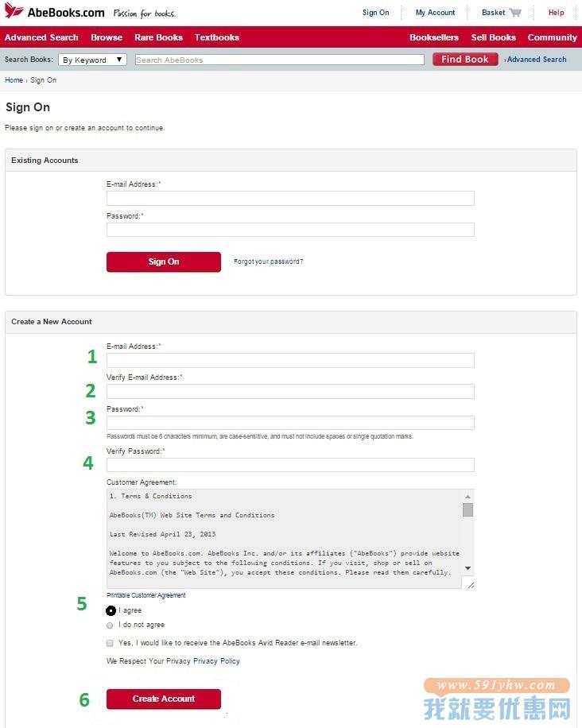582x728 pixels.
Task: Open Printable Customer Agreement link
Action: 145,595
